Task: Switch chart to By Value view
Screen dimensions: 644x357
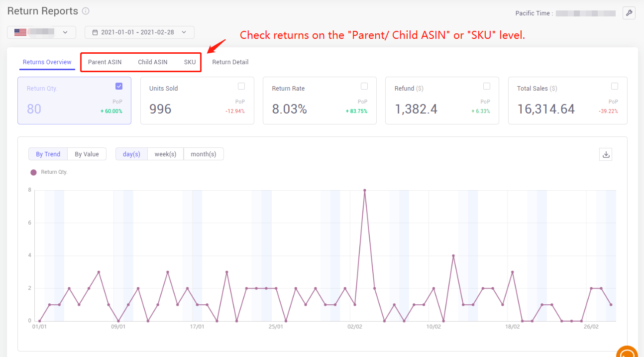Action: click(x=87, y=154)
